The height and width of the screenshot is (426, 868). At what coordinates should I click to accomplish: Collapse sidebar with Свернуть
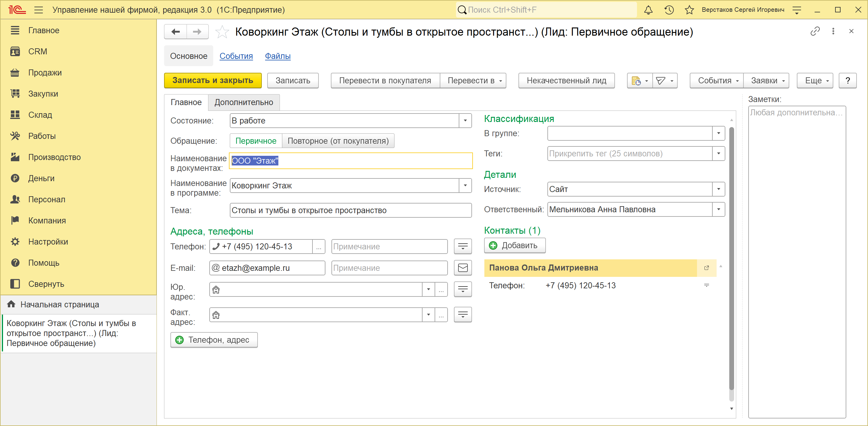78,284
